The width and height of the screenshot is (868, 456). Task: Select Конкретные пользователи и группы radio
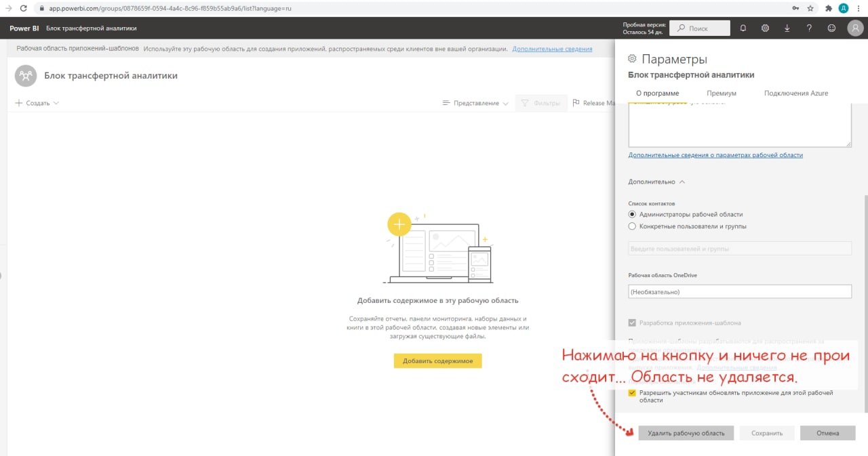pos(632,226)
